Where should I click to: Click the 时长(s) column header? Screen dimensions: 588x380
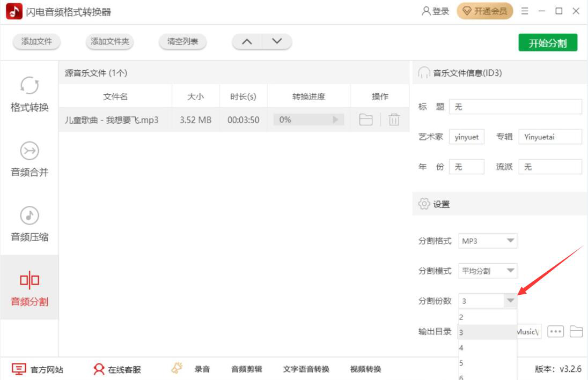(243, 96)
